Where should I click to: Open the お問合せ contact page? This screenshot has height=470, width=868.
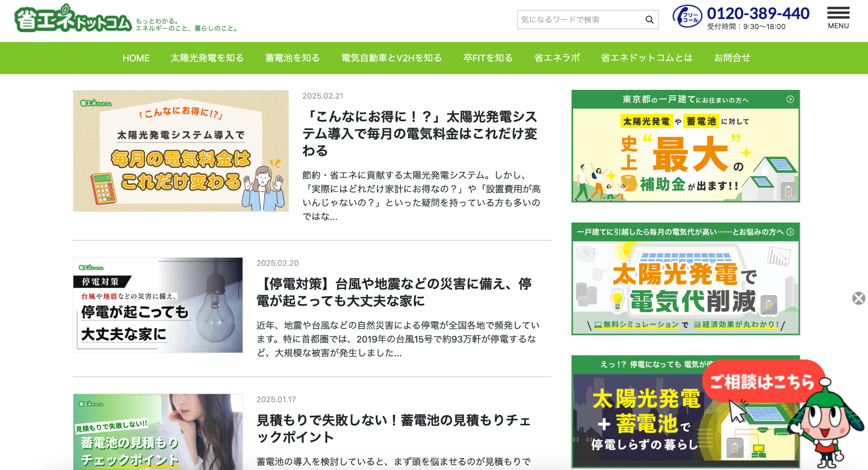click(732, 58)
